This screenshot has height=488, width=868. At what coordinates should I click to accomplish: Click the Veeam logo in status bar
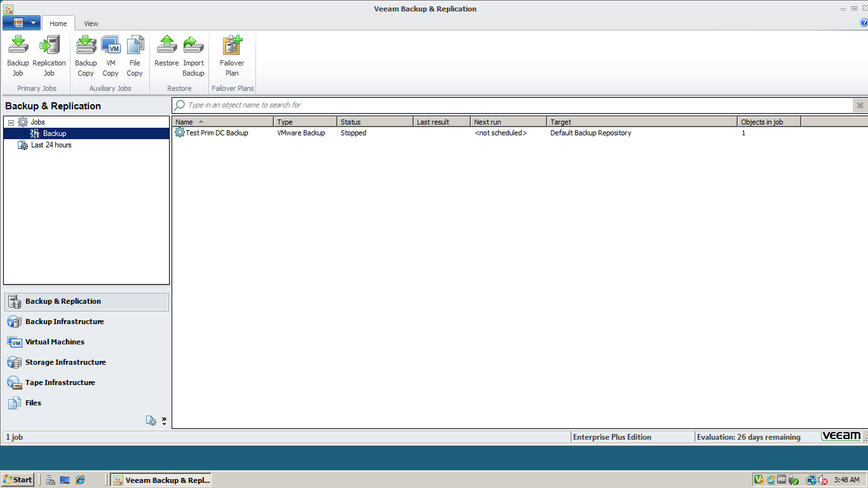(x=841, y=436)
